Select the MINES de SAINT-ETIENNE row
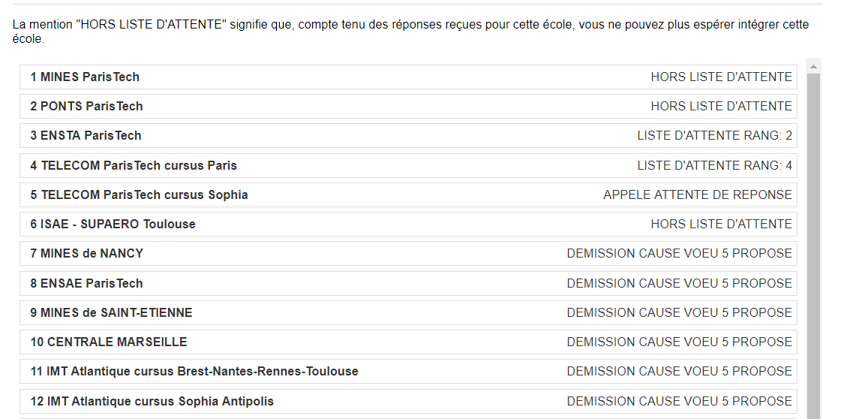 [409, 313]
